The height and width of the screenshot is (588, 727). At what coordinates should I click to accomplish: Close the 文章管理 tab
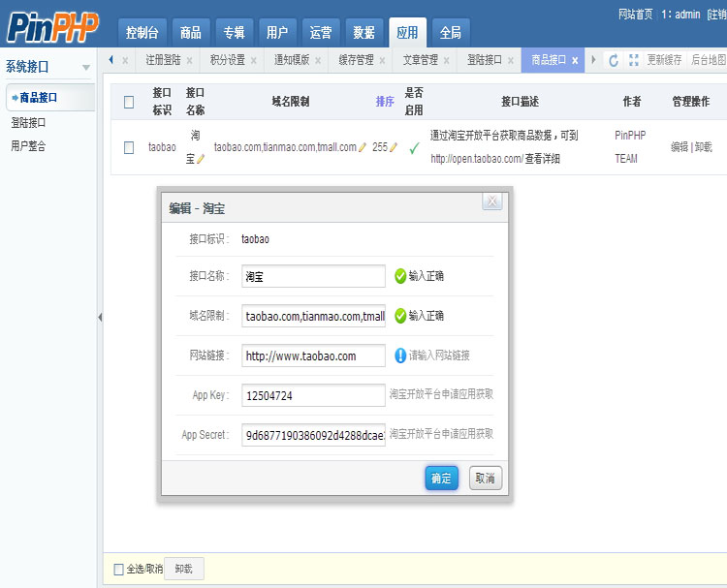pos(446,60)
